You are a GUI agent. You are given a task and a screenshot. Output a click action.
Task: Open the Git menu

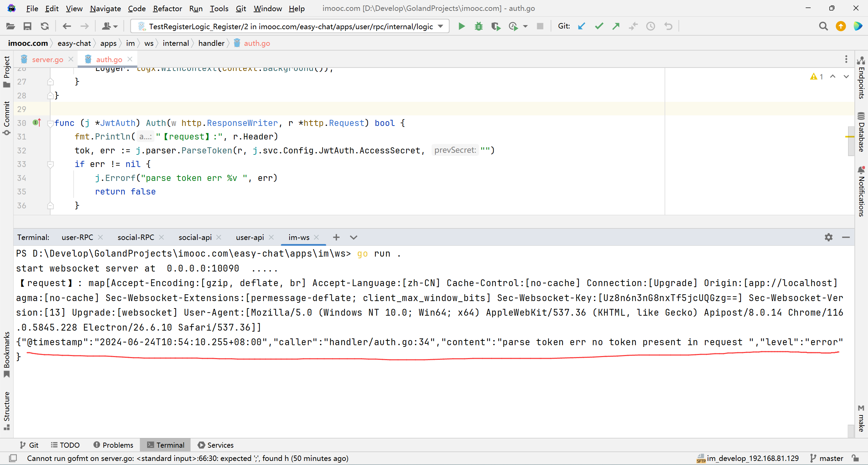point(241,8)
